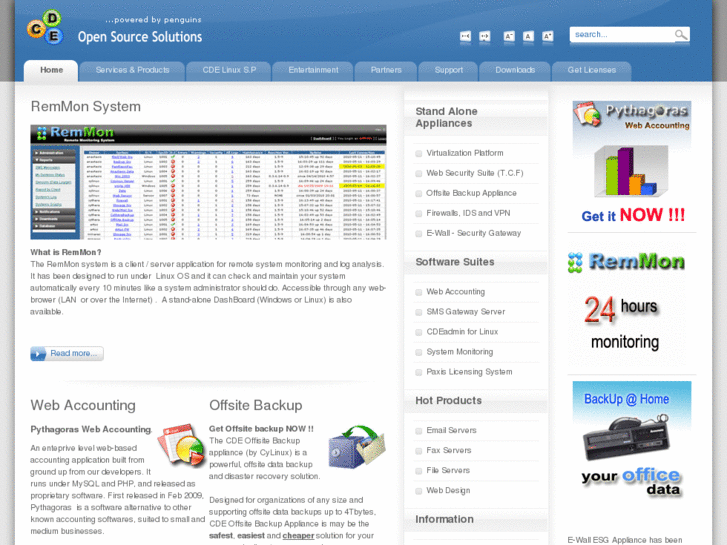Open the Entertainment tab

click(x=313, y=70)
